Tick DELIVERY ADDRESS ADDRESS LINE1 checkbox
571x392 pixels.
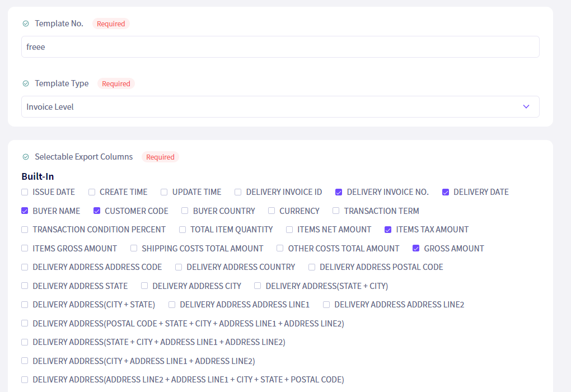[172, 305]
